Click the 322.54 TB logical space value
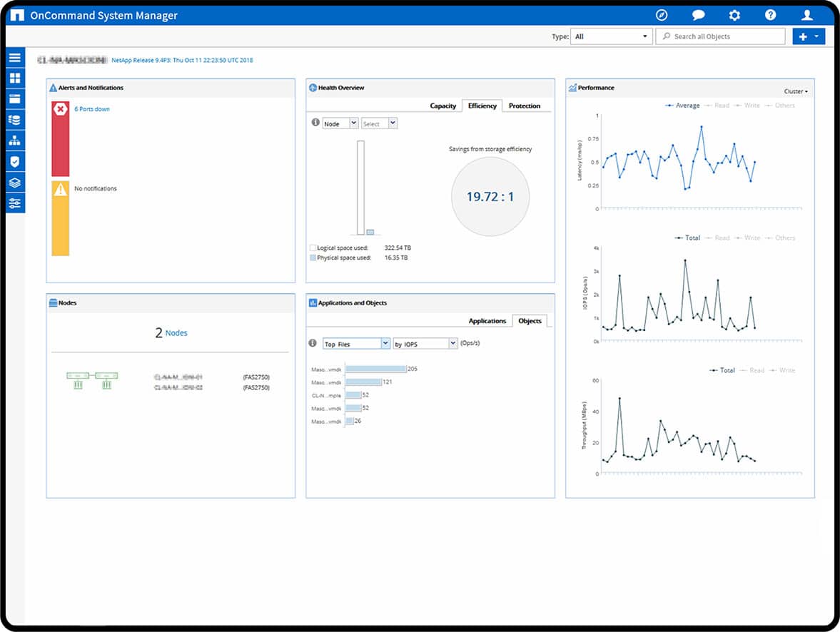The height and width of the screenshot is (632, 840). (398, 248)
